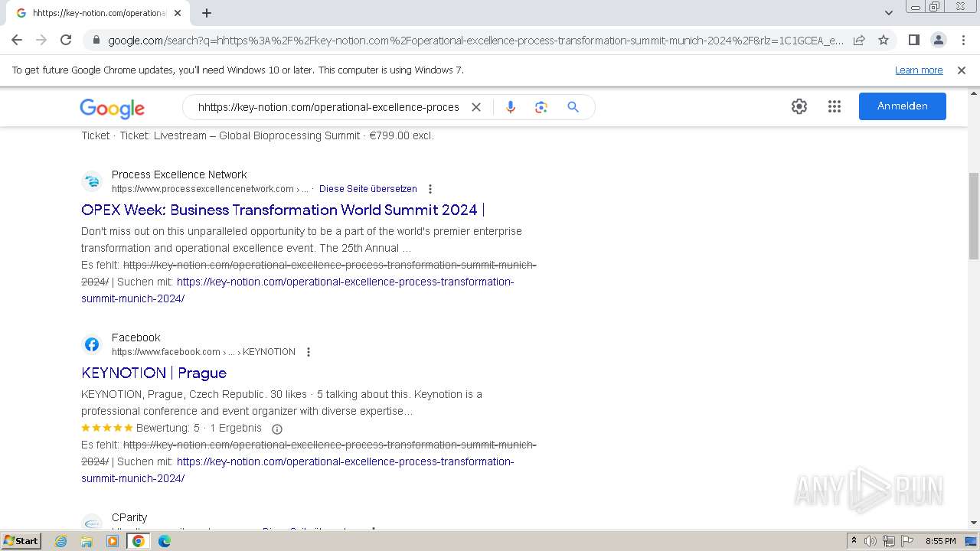Open Windows Explorer folder in taskbar
980x551 pixels.
(x=87, y=541)
